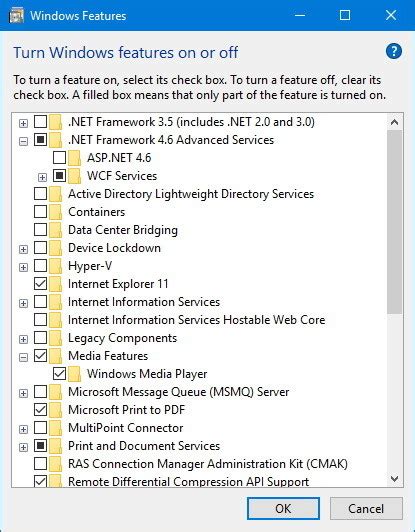
Task: Click the blue help question mark icon
Action: point(394,52)
